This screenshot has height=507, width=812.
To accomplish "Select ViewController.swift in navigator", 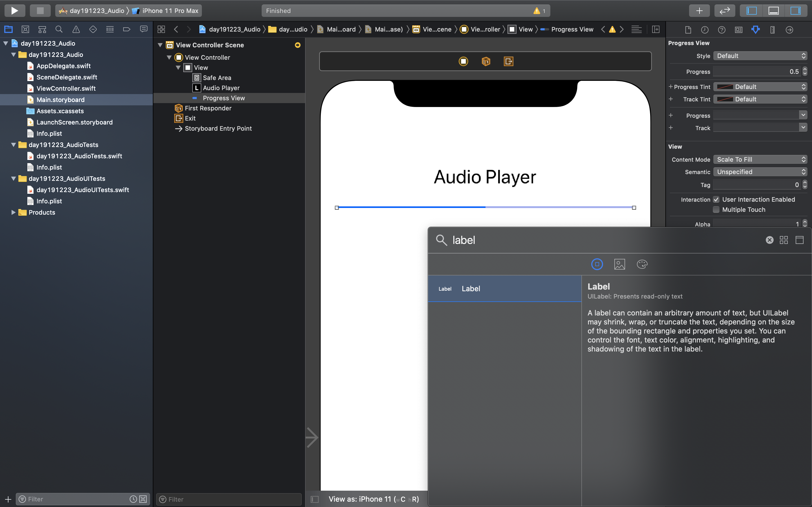I will tap(66, 88).
